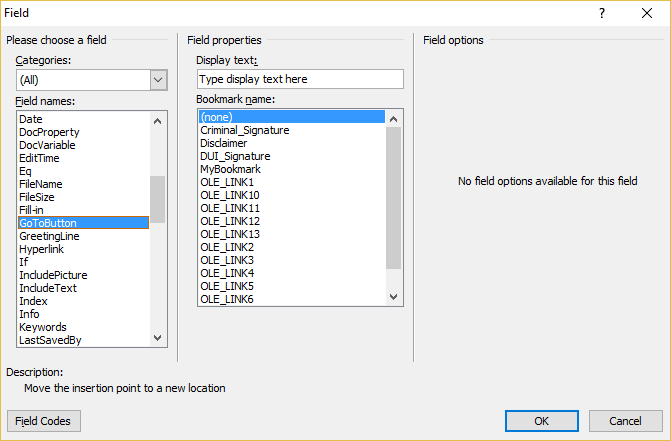Click the Display text input box

[x=300, y=79]
